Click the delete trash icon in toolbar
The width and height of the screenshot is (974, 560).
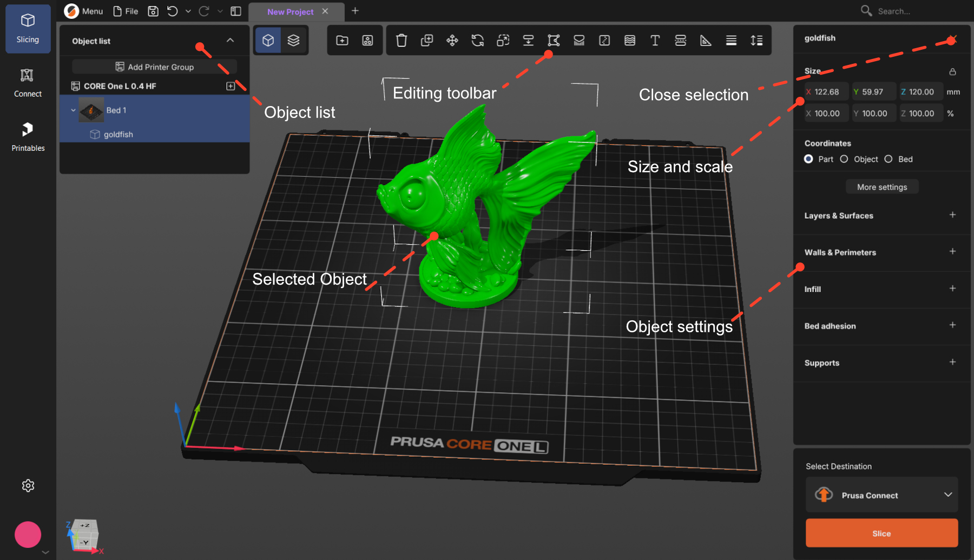[401, 41]
